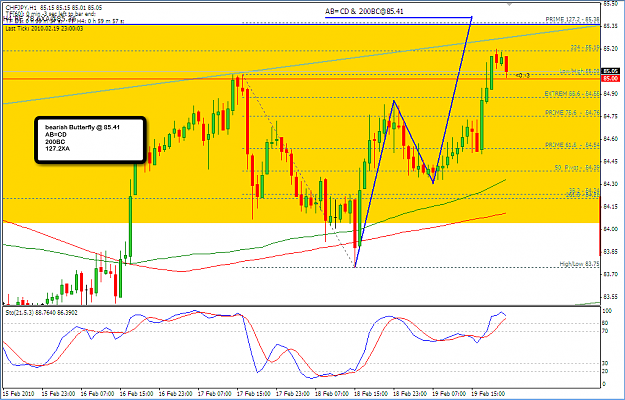
Task: Click the '17 Feb 07:00' time axis label
Action: pos(212,393)
